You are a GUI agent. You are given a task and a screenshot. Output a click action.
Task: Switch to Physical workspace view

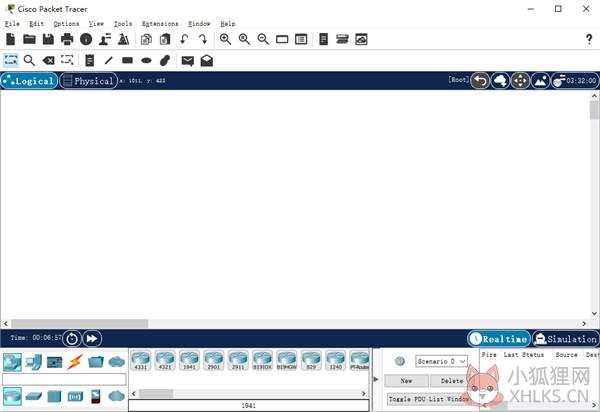(x=88, y=81)
